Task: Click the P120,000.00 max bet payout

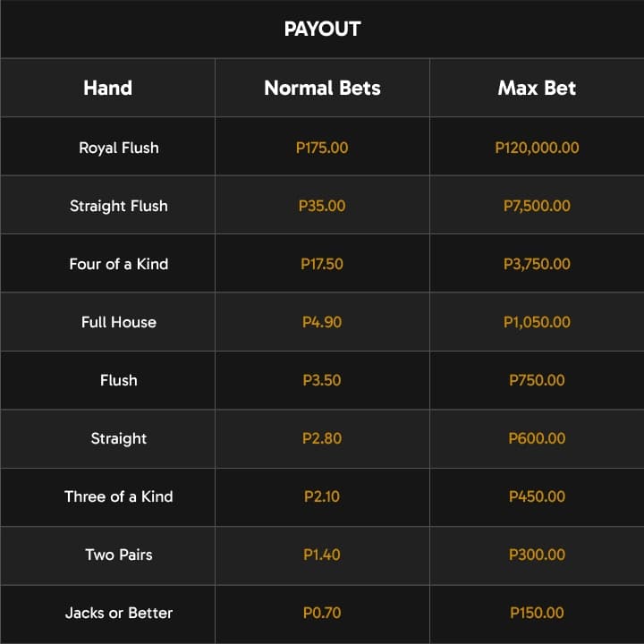Action: 537,148
